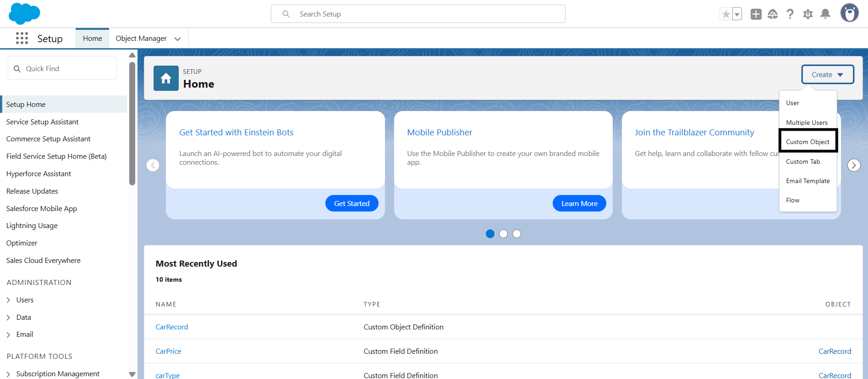Open Sales Cloud Everywhere
Screen dimensions: 868x379
[x=43, y=260]
